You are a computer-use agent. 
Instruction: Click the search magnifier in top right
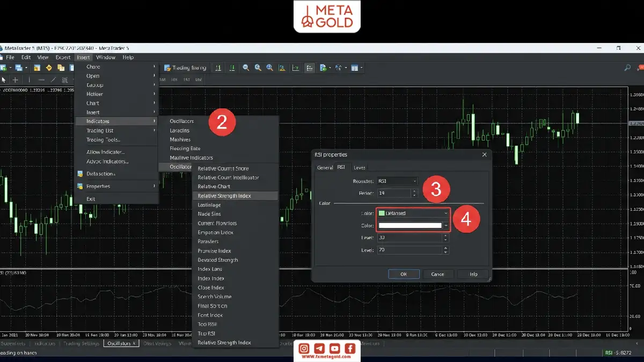(627, 68)
